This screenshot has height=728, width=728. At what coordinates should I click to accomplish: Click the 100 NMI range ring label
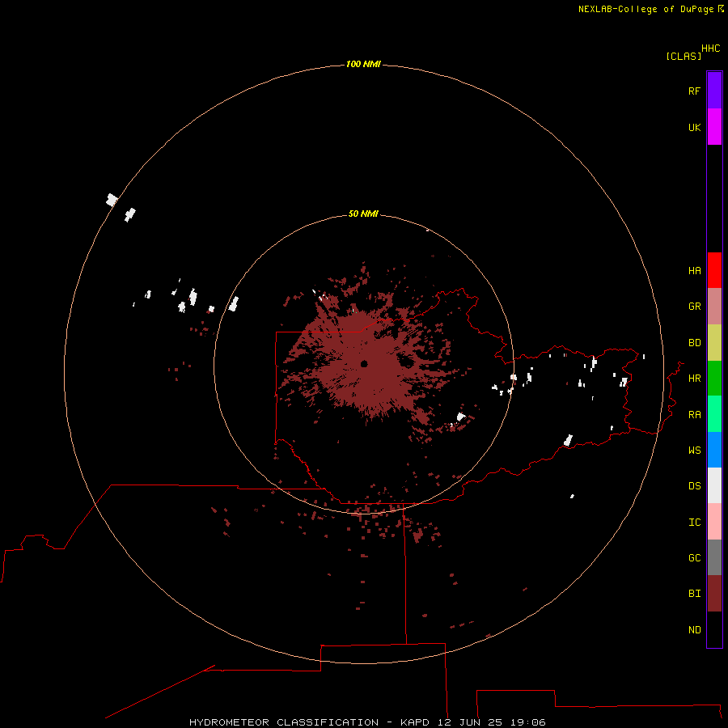(363, 64)
